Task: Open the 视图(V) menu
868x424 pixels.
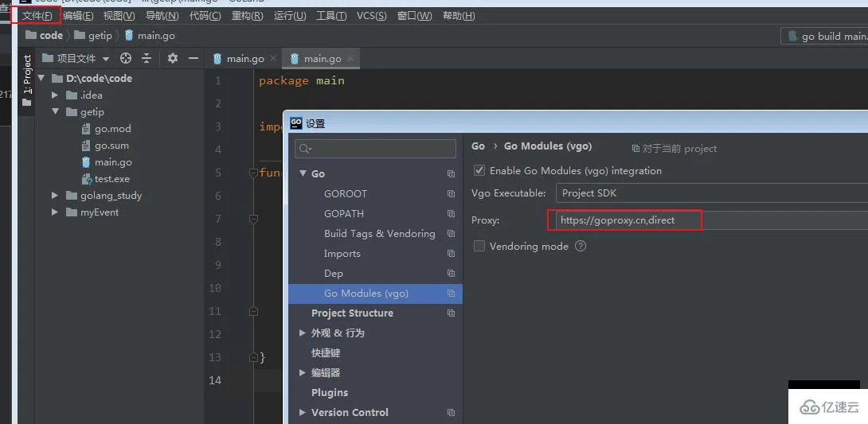Action: pos(119,16)
